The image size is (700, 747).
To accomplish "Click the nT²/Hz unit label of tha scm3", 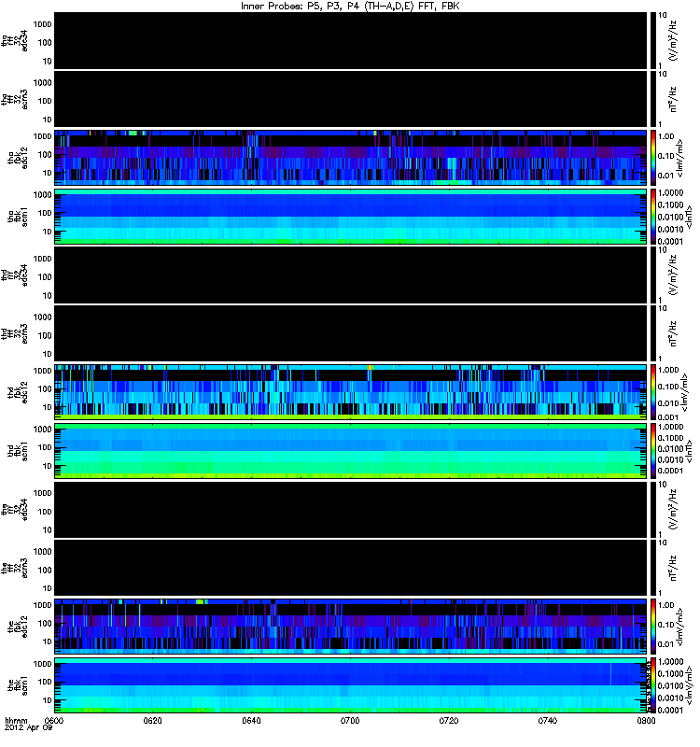I will click(x=673, y=100).
